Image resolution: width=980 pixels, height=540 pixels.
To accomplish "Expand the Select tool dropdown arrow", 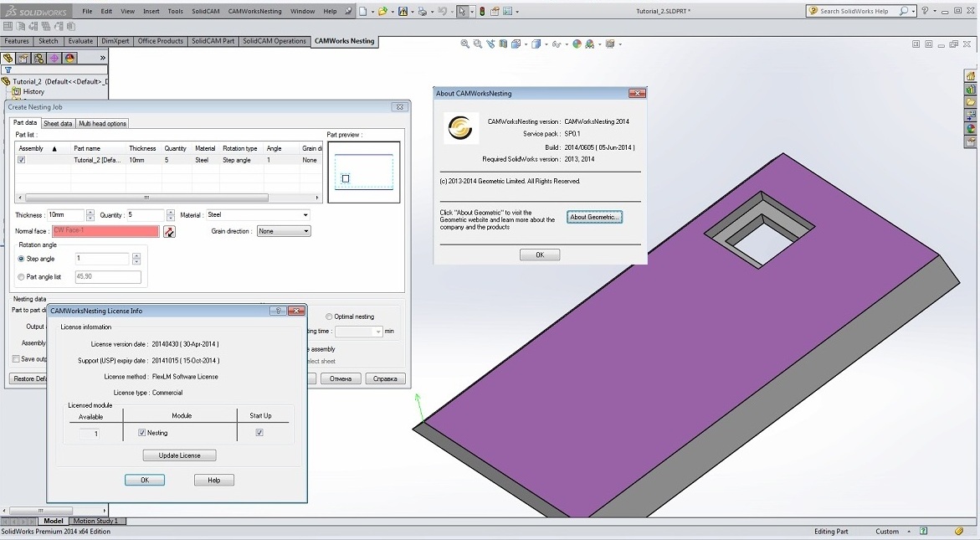I will pyautogui.click(x=472, y=11).
